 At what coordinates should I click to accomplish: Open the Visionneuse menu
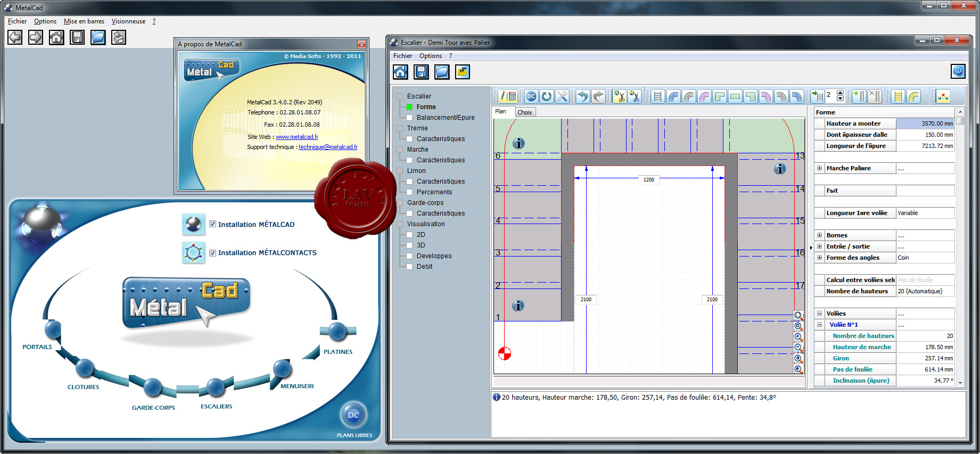[128, 21]
